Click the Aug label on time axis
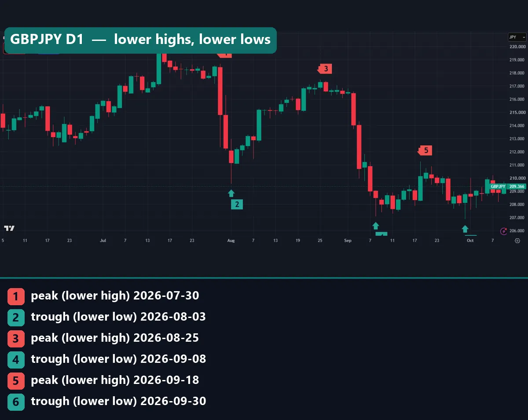Image resolution: width=528 pixels, height=420 pixels. 231,241
